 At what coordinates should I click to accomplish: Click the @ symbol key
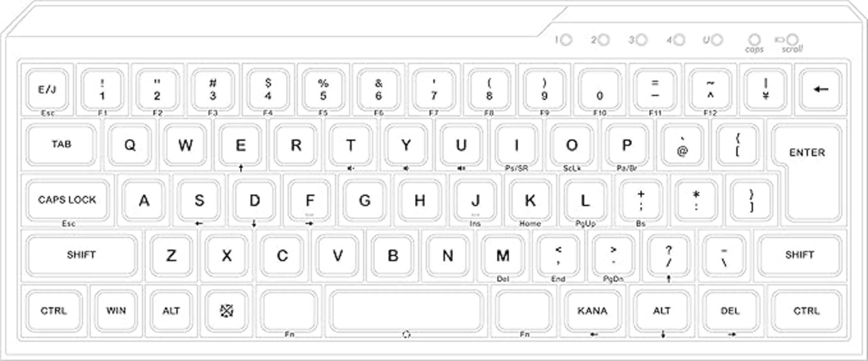682,145
